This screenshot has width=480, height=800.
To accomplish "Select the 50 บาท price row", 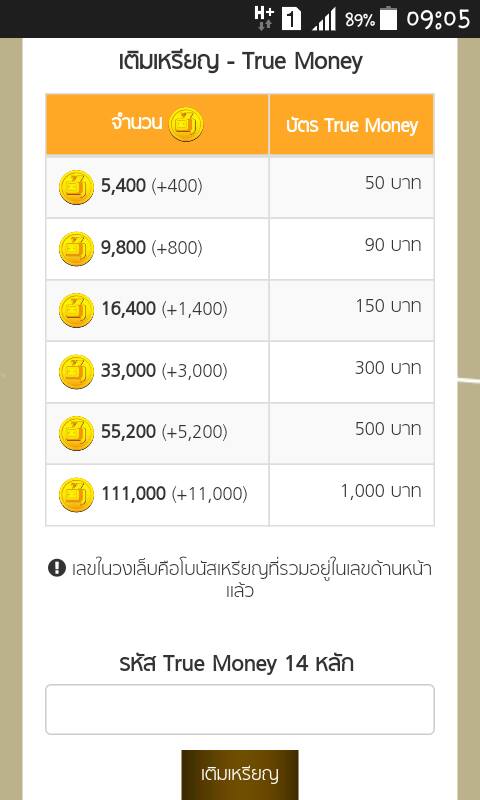I will 240,187.
